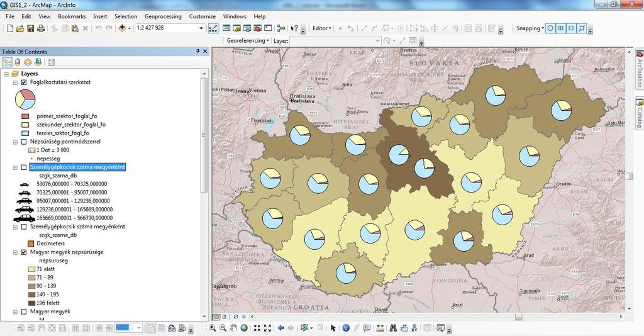The height and width of the screenshot is (336, 644).
Task: Open the Georeferencing Layer combo box
Action: pyautogui.click(x=336, y=41)
